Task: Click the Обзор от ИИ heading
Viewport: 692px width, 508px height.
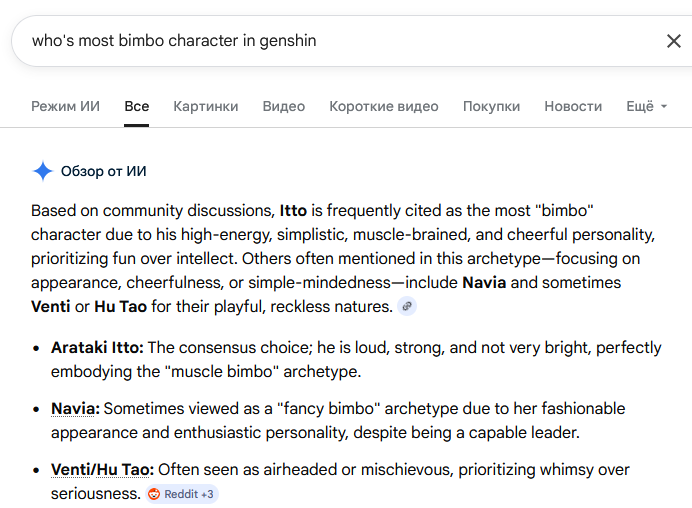Action: 104,171
